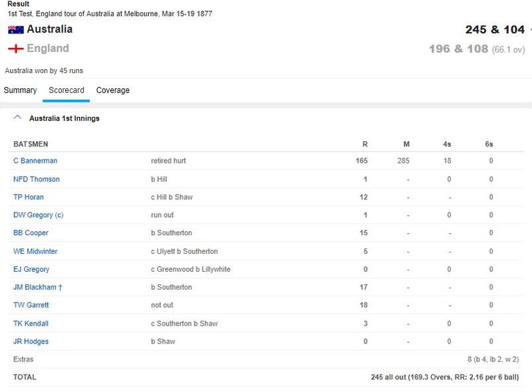Collapse the Australia 1st Innings section

17,118
